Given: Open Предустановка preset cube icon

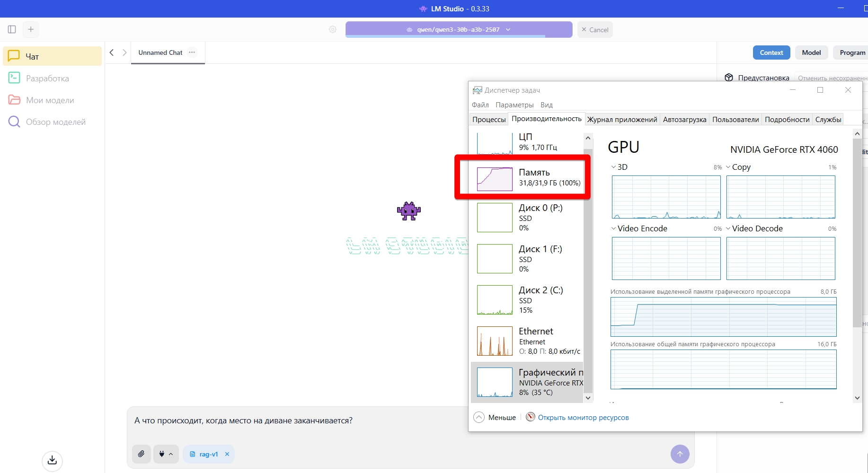Looking at the screenshot, I should pyautogui.click(x=729, y=78).
